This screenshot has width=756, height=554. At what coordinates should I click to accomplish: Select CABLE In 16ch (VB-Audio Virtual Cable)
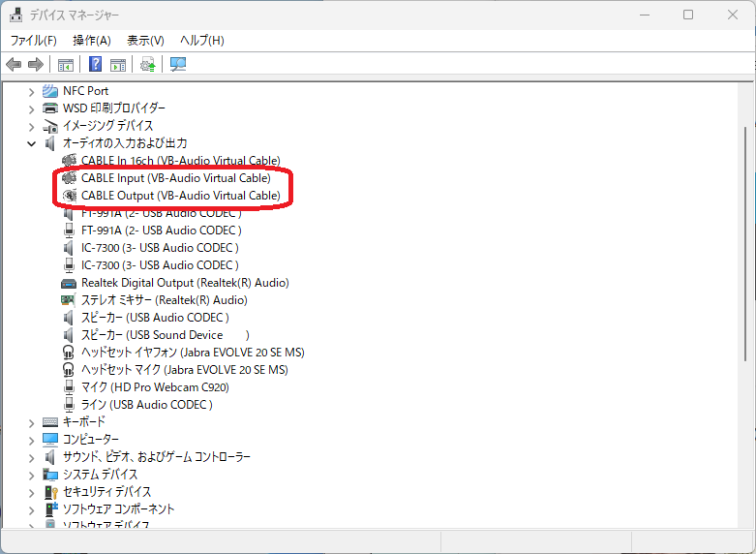(x=181, y=160)
